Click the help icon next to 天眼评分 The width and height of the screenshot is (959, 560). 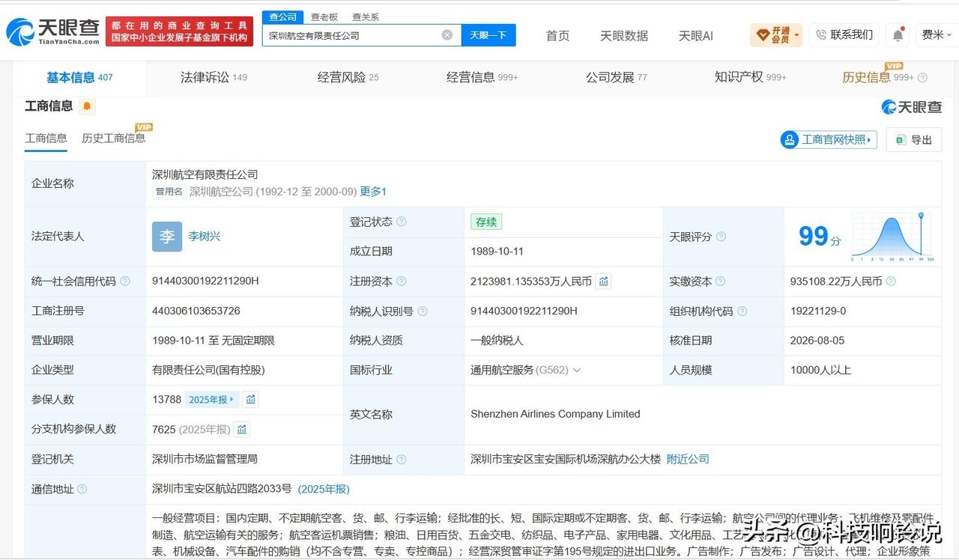(721, 237)
